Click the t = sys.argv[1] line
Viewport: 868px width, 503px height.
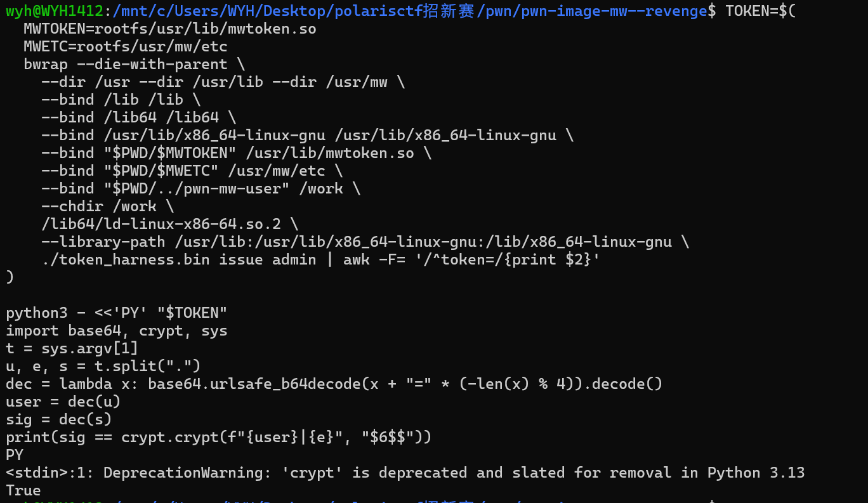click(x=72, y=348)
